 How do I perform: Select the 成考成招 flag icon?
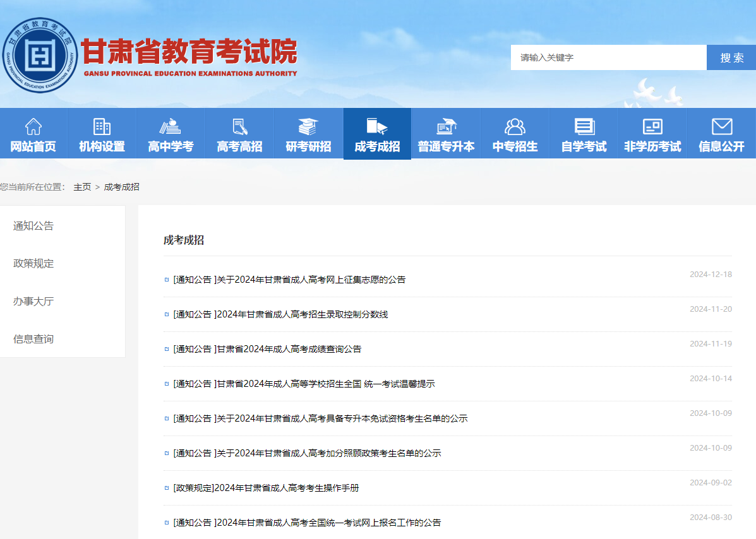pos(377,125)
